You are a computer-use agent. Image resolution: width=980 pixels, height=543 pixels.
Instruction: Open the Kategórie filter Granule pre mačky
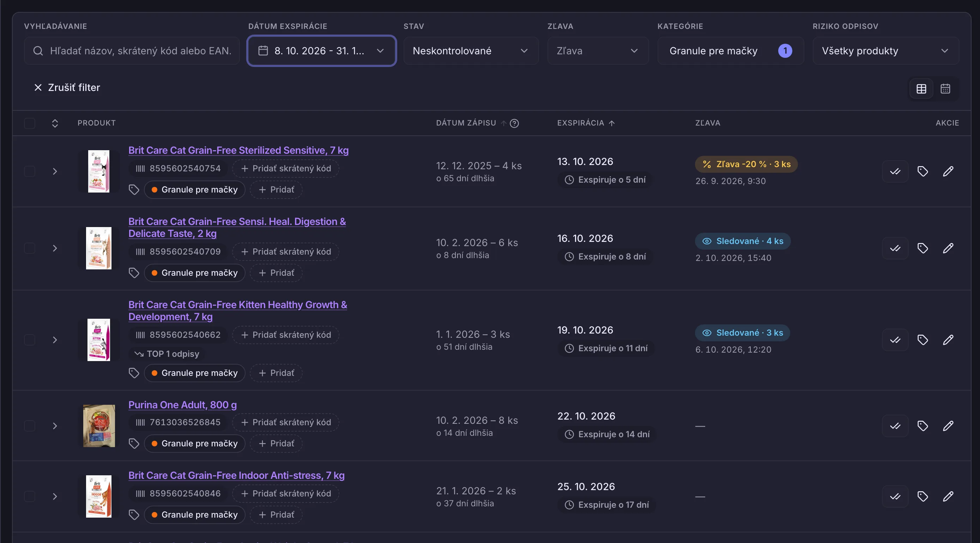[x=731, y=50]
